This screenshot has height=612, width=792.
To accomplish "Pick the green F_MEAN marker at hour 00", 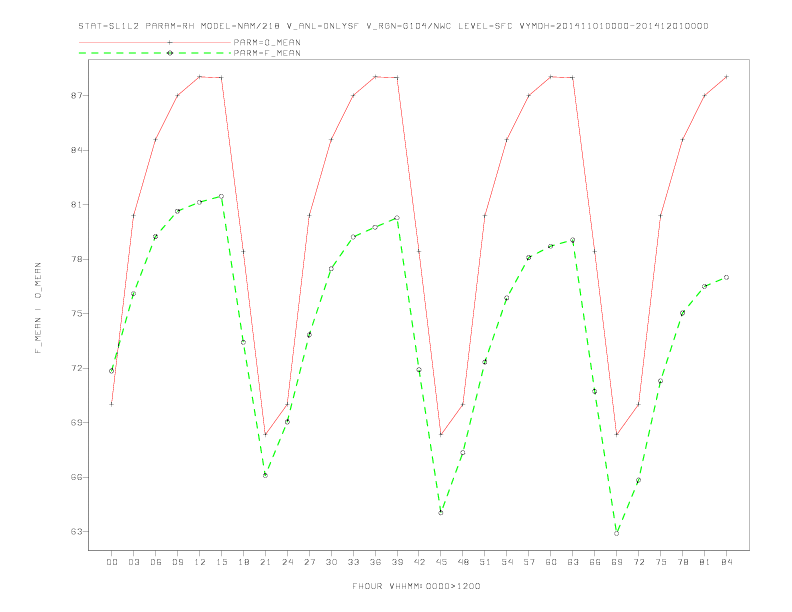I will click(x=112, y=371).
